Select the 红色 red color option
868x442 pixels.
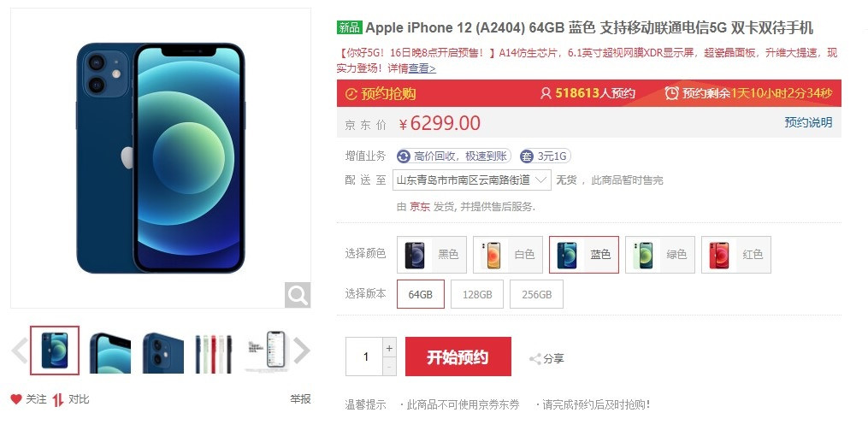[x=736, y=255]
